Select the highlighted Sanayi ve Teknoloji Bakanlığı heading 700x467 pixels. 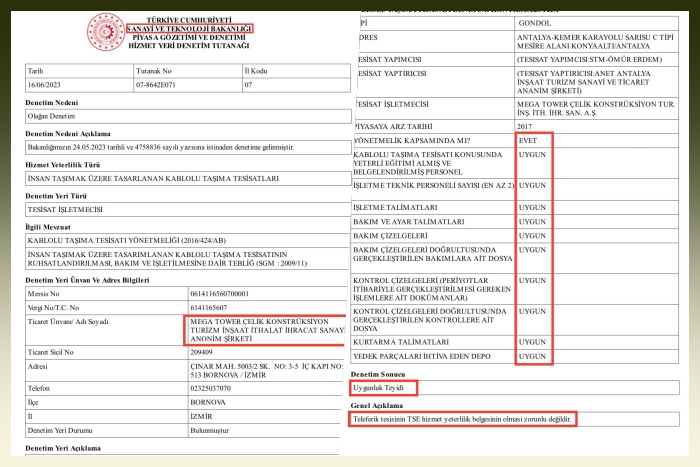(189, 29)
